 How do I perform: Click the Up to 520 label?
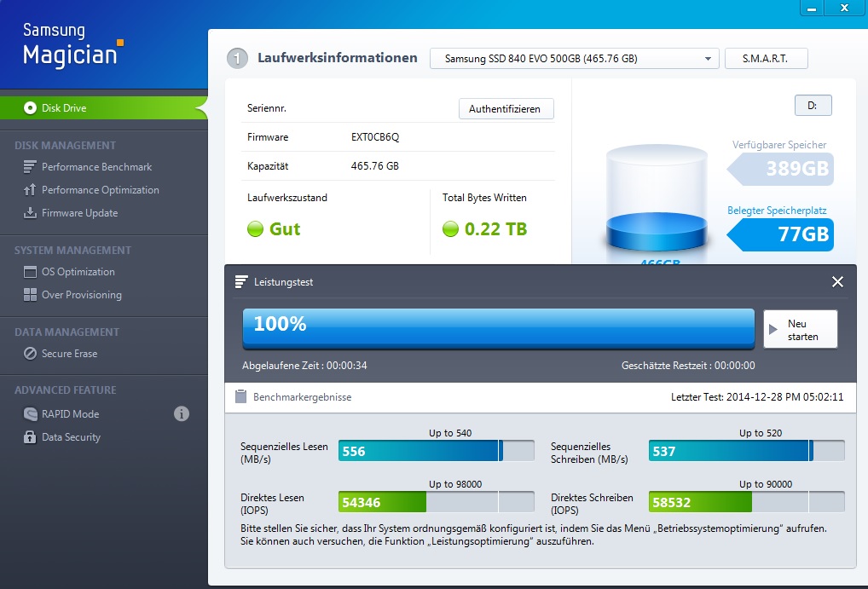(x=761, y=434)
